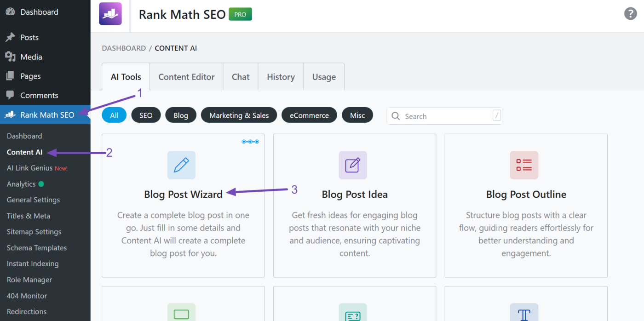Click the wizard steps indicator on Blog Post Wizard card
Image resolution: width=644 pixels, height=321 pixels.
point(250,142)
